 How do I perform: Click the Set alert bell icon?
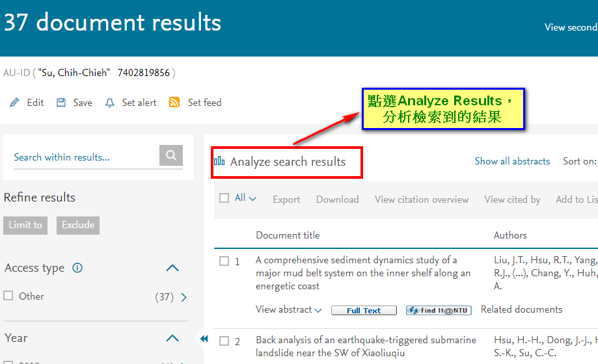(x=110, y=103)
